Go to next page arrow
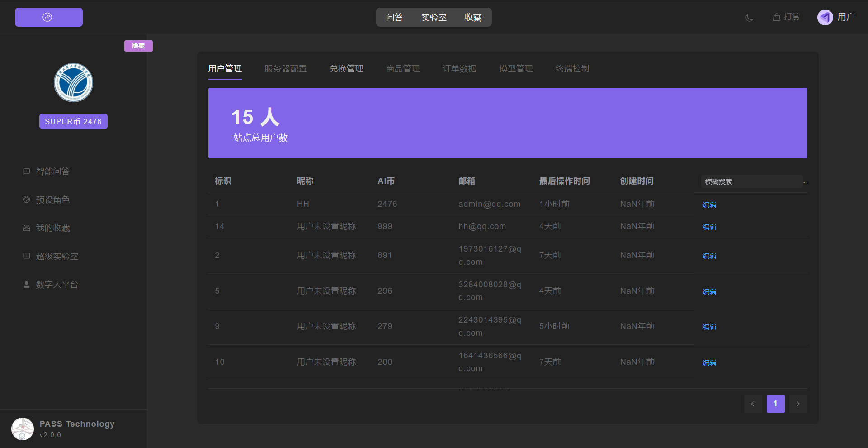 pos(798,404)
